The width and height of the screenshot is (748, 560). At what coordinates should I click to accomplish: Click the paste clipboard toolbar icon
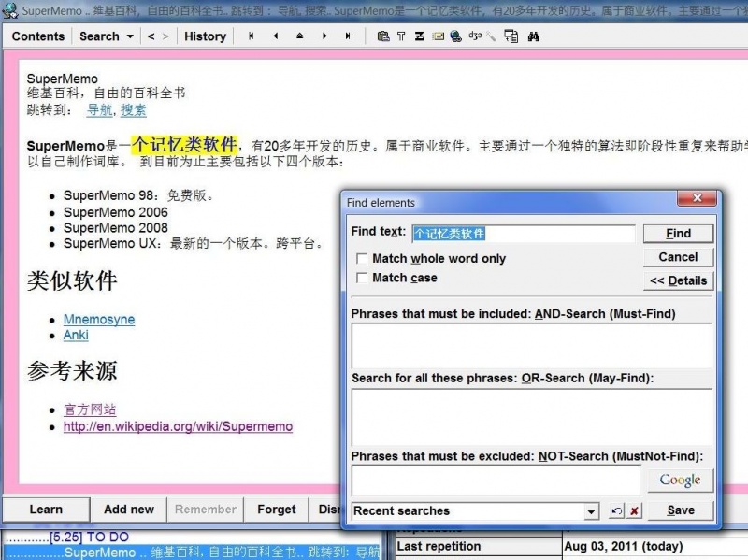click(382, 36)
